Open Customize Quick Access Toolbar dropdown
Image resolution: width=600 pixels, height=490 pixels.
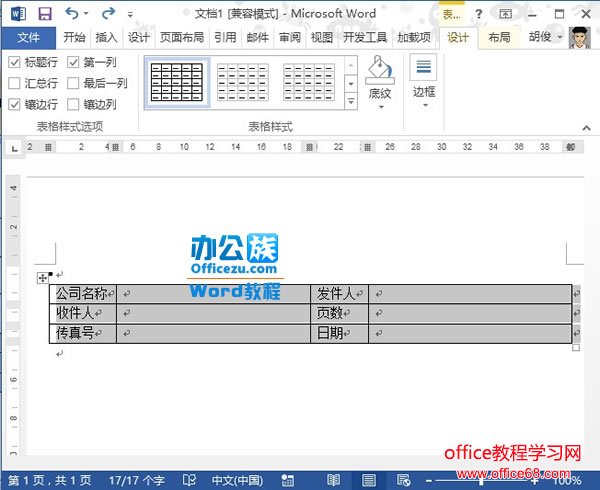[130, 15]
